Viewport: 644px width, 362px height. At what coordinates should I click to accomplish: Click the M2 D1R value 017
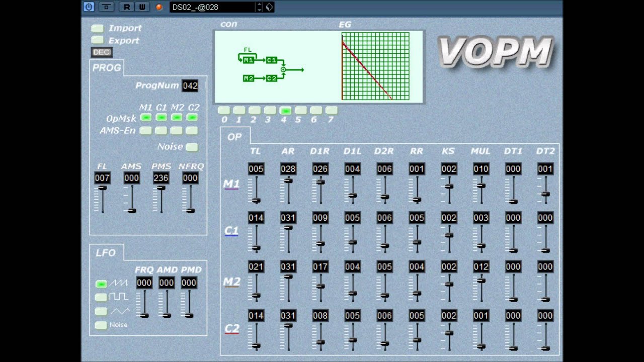pos(320,266)
